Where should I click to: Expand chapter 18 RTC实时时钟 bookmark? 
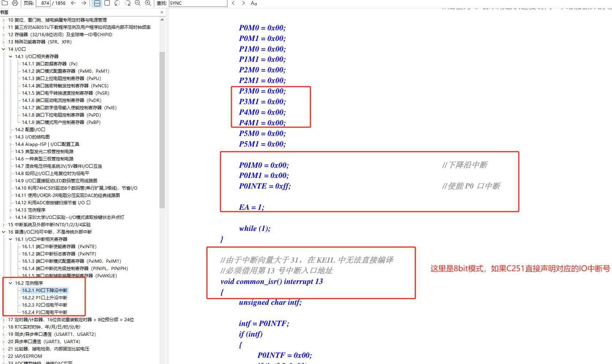[4, 327]
